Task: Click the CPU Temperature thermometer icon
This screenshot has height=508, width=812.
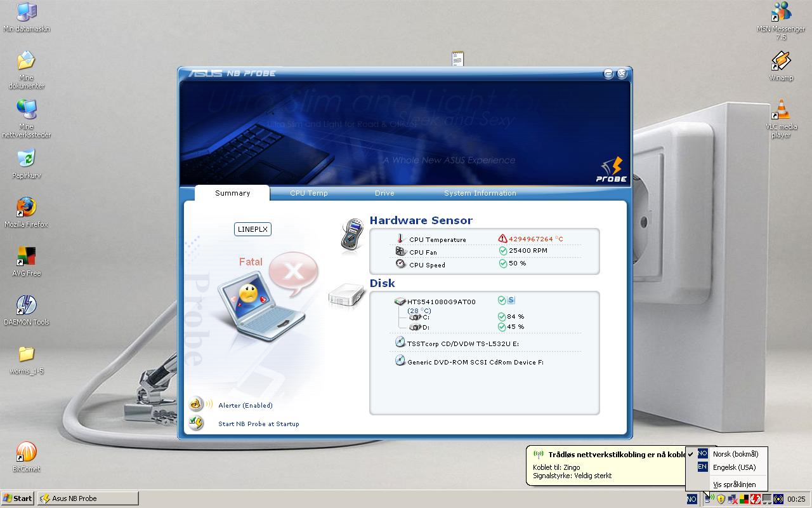Action: click(400, 239)
